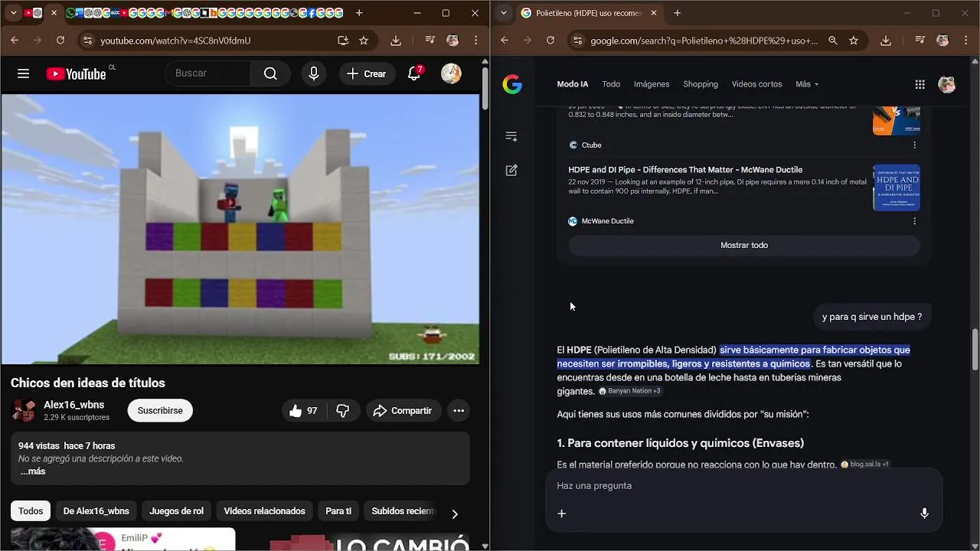Open install app icon in YouTube address bar
Viewport: 980px width, 551px height.
pyautogui.click(x=343, y=41)
